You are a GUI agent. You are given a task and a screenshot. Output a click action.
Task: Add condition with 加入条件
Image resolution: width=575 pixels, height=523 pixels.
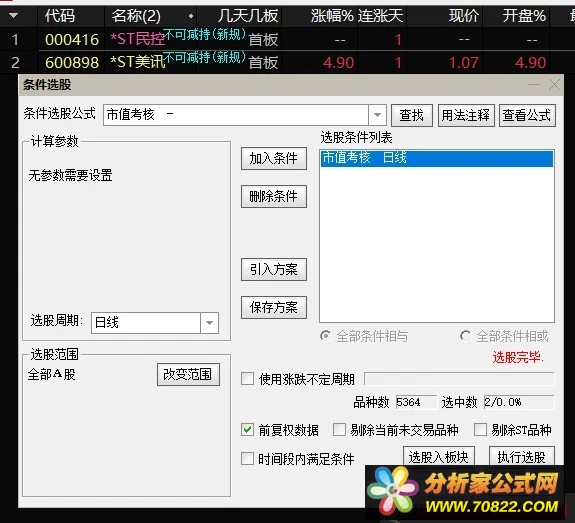(x=274, y=158)
